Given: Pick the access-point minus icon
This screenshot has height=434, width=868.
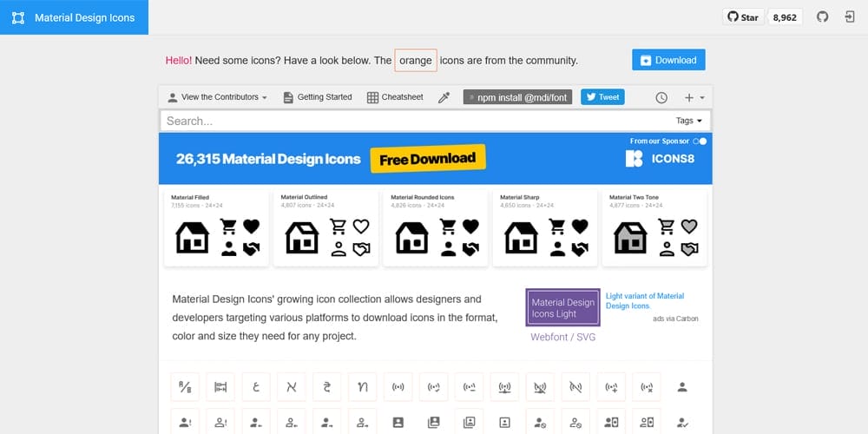Looking at the screenshot, I should click(469, 387).
